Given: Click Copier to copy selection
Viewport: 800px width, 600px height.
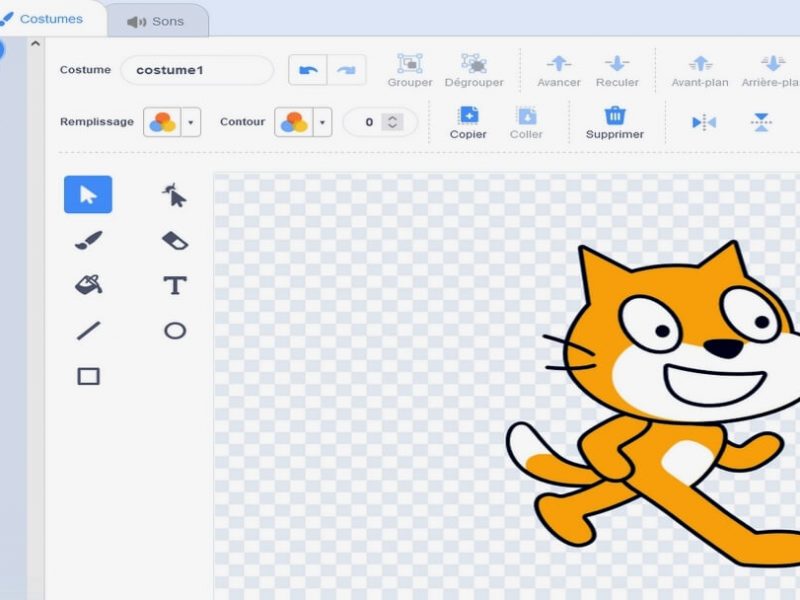Looking at the screenshot, I should [468, 123].
